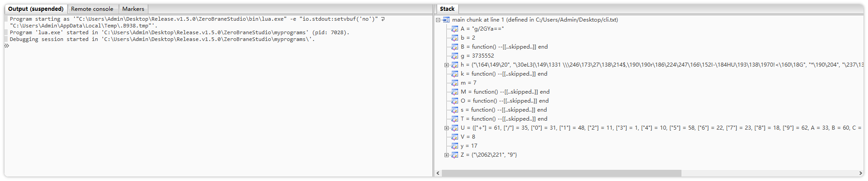The image size is (868, 181).
Task: Expand the Z table variable
Action: pyautogui.click(x=446, y=155)
